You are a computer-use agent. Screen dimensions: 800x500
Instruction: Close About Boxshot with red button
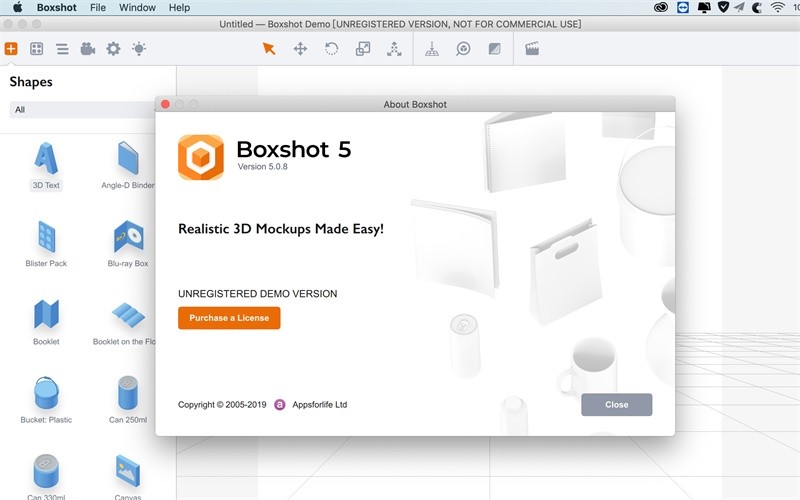tap(165, 104)
